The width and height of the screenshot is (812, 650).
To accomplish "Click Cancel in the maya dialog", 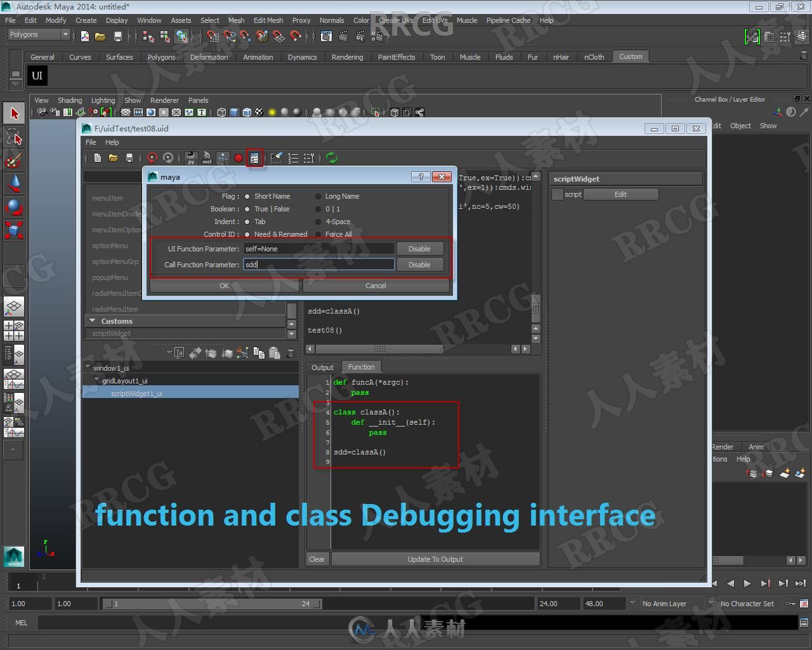I will point(376,286).
